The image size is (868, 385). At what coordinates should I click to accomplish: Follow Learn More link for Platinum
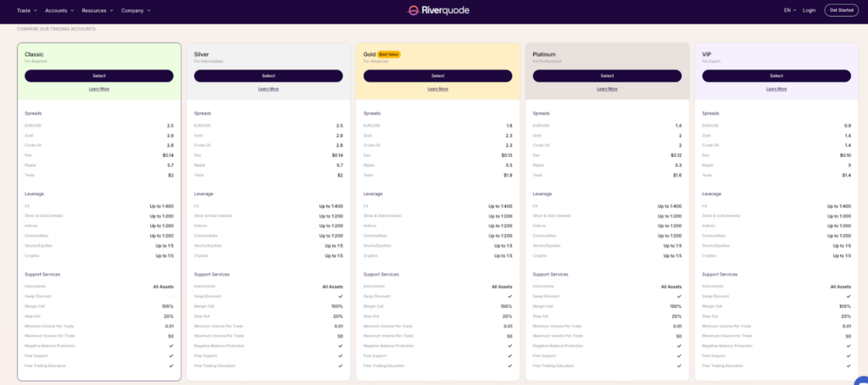click(x=607, y=88)
